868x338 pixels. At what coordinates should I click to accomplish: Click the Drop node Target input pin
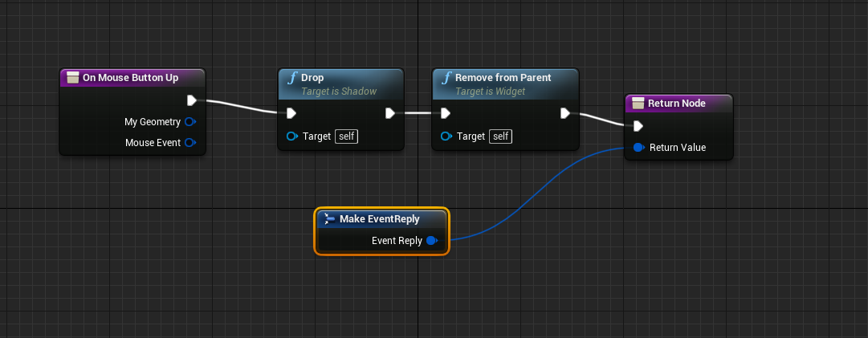click(293, 136)
